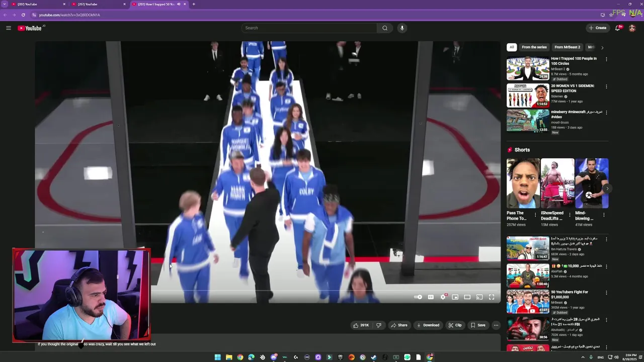Open MrBeast 2 channel under 100 Circles
The width and height of the screenshot is (644, 362).
(558, 69)
